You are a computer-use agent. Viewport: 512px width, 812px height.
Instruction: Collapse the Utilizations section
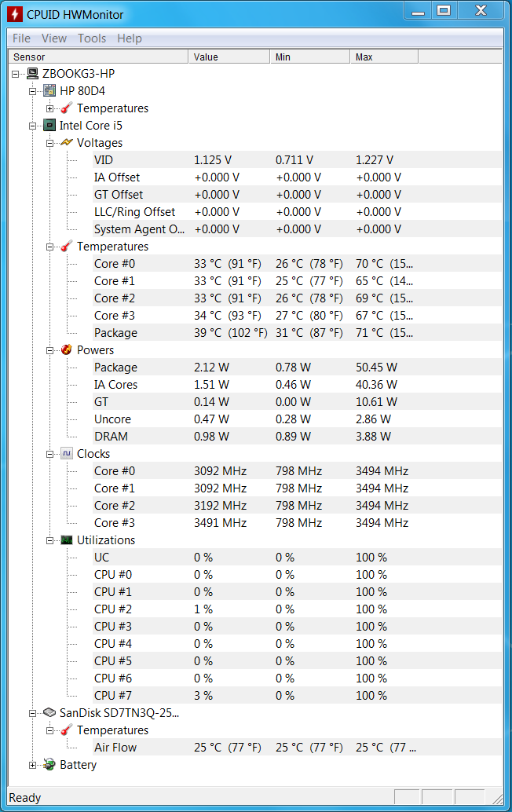tap(49, 540)
